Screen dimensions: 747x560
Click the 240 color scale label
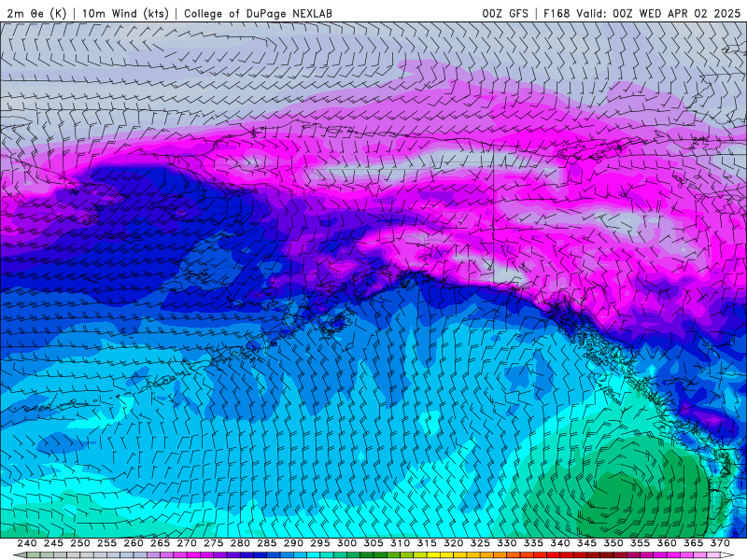(27, 543)
